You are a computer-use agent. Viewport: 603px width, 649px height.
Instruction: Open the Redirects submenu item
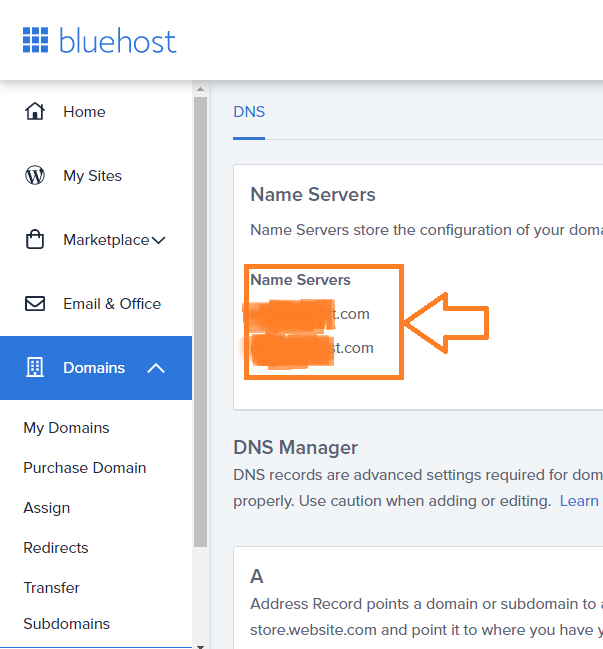point(56,548)
